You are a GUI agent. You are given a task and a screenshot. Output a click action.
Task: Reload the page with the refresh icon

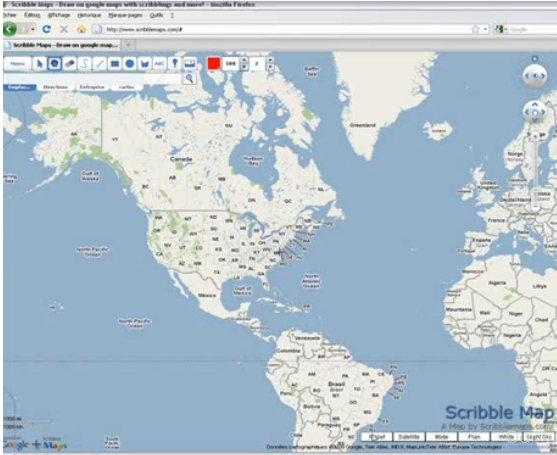pos(47,29)
